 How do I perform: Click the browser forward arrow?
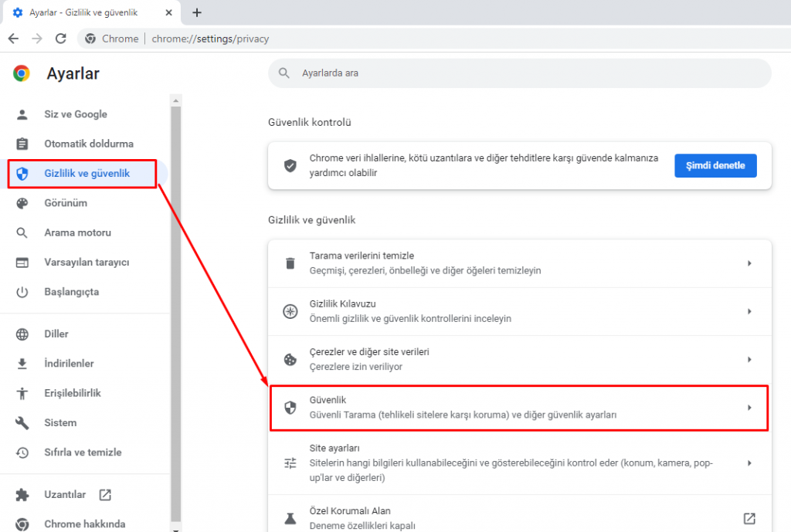(x=37, y=39)
